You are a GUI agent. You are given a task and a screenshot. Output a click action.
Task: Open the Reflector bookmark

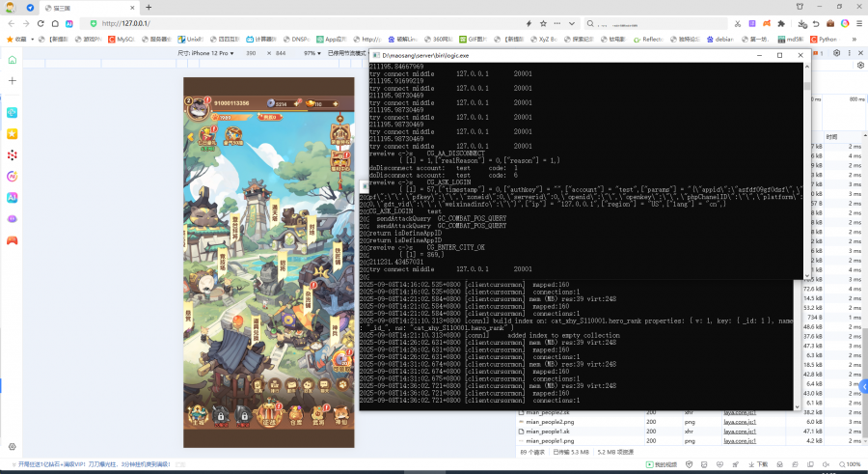pyautogui.click(x=648, y=40)
